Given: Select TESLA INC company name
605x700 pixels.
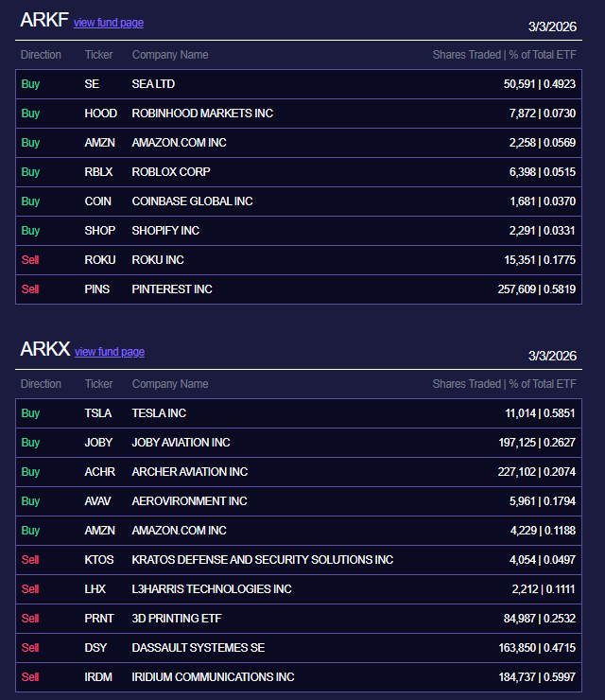Looking at the screenshot, I should pyautogui.click(x=159, y=413).
